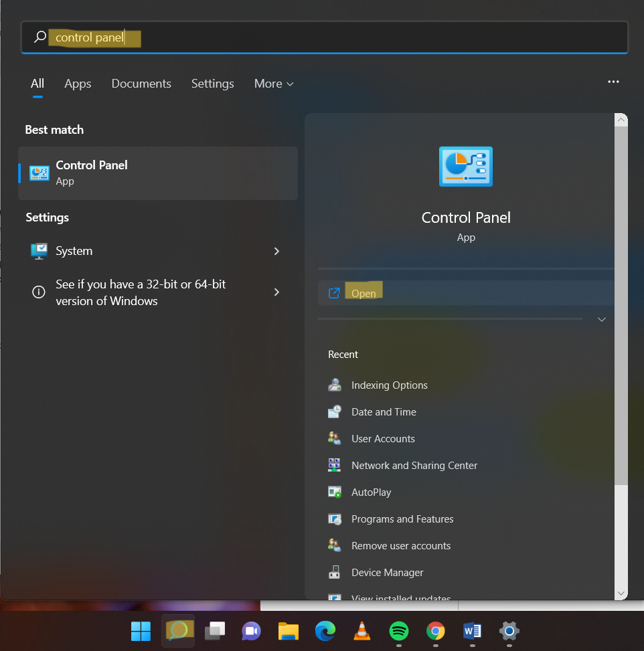
Task: Click the File Explorer taskbar icon
Action: [289, 630]
